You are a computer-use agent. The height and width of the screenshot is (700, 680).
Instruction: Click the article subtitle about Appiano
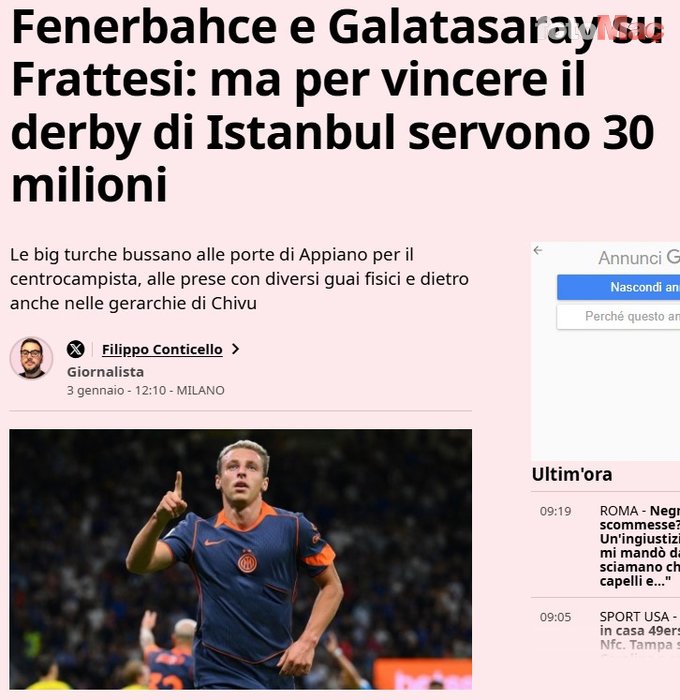pos(239,279)
